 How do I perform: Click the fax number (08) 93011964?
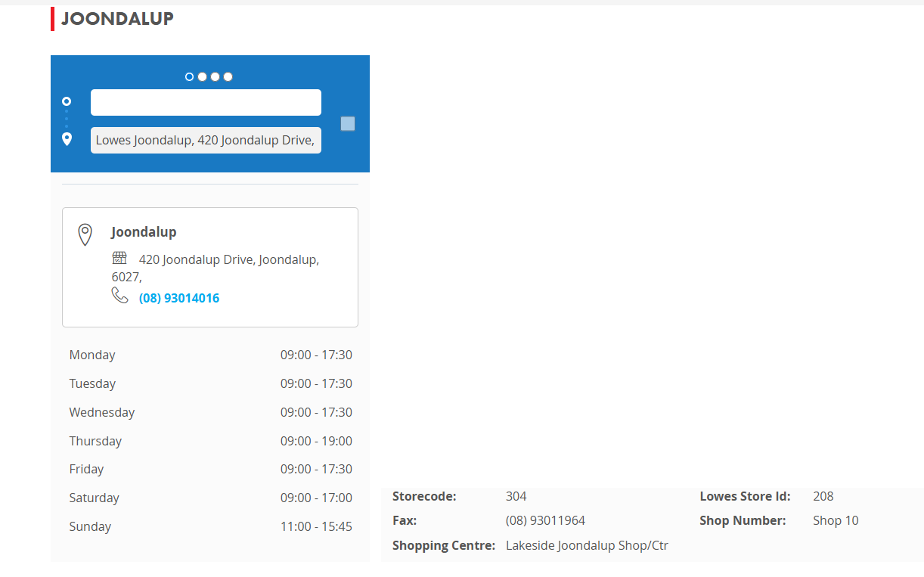point(545,520)
